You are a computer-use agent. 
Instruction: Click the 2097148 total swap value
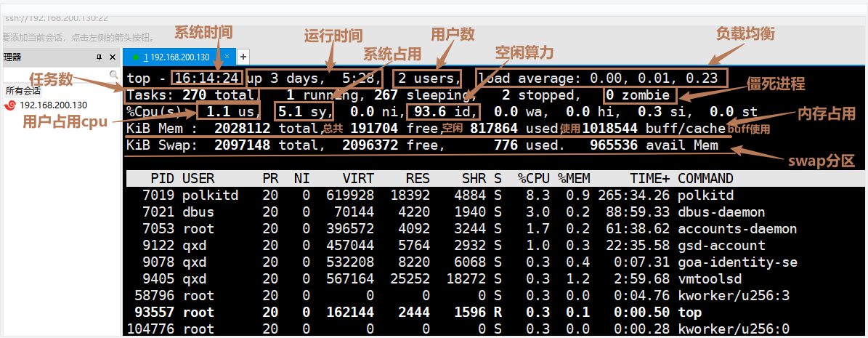pyautogui.click(x=243, y=145)
